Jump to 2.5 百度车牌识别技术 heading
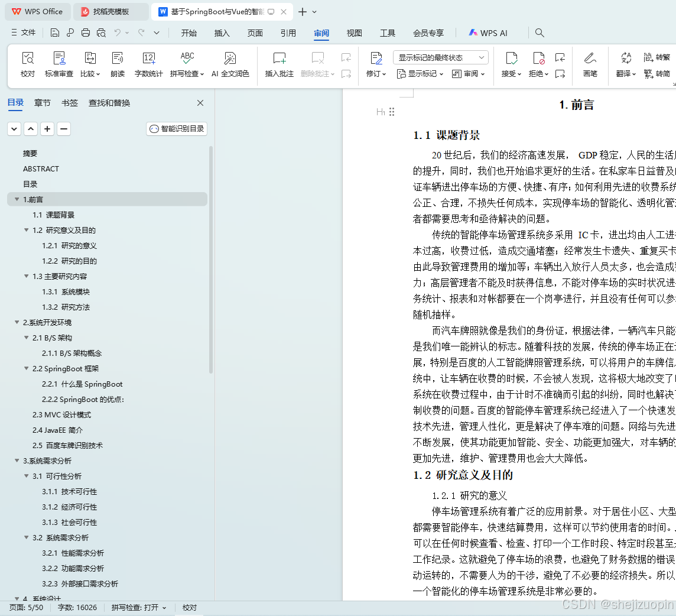The height and width of the screenshot is (616, 676). pyautogui.click(x=68, y=445)
